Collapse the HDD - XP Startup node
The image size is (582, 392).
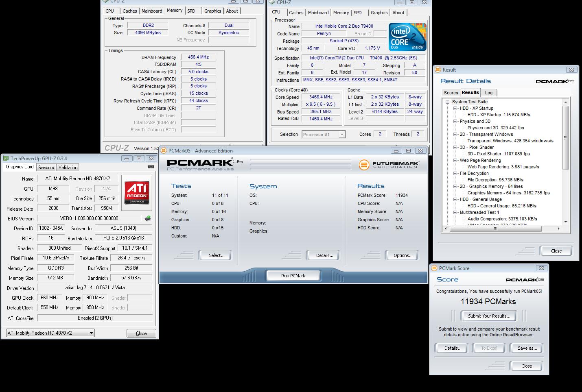pyautogui.click(x=455, y=109)
